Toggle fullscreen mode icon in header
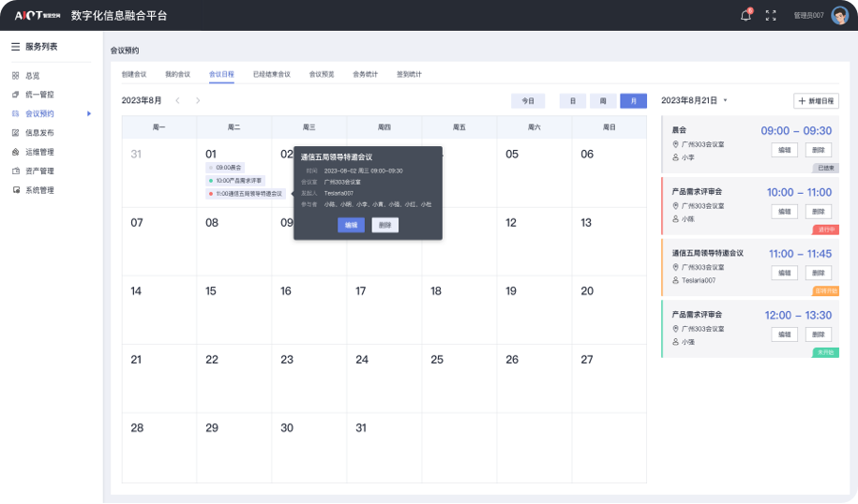The height and width of the screenshot is (504, 858). [771, 15]
